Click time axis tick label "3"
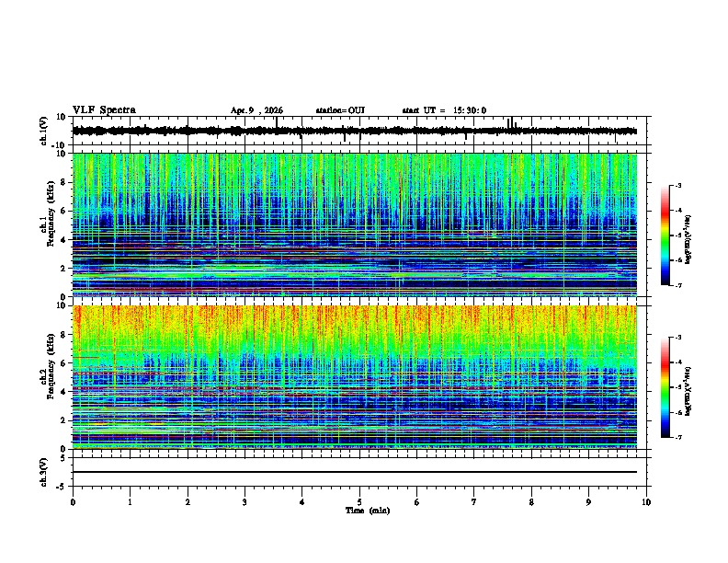Image resolution: width=728 pixels, height=563 pixels. pos(245,502)
